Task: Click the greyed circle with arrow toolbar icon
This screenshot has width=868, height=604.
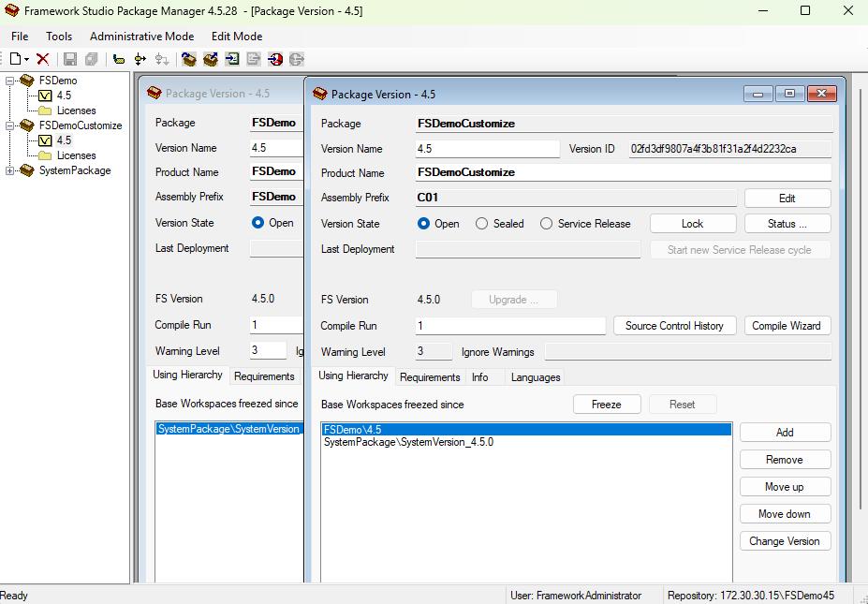Action: (x=297, y=59)
